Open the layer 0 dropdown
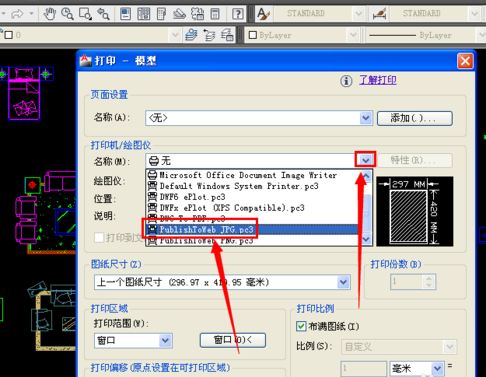This screenshot has width=486, height=377. coord(175,35)
